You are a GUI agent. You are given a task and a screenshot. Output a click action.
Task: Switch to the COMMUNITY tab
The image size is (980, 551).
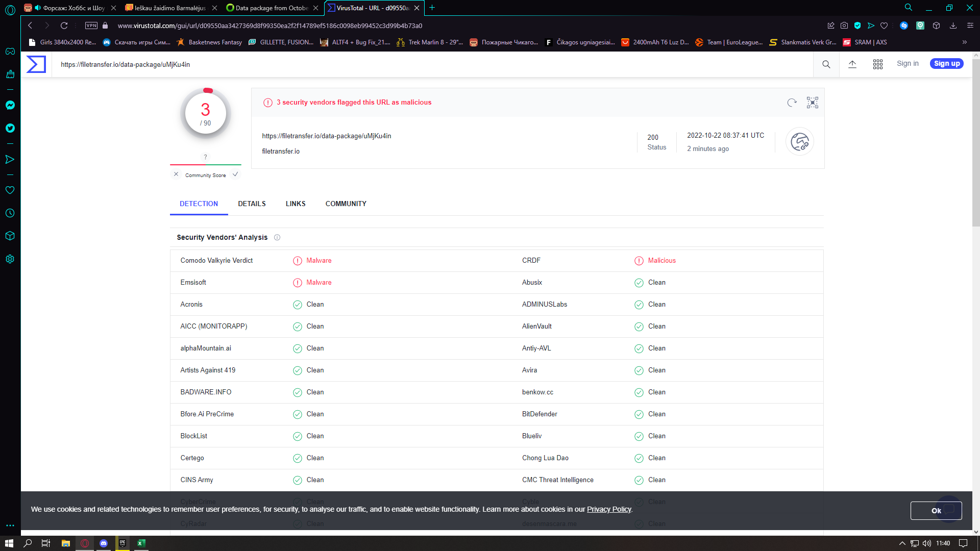coord(346,204)
